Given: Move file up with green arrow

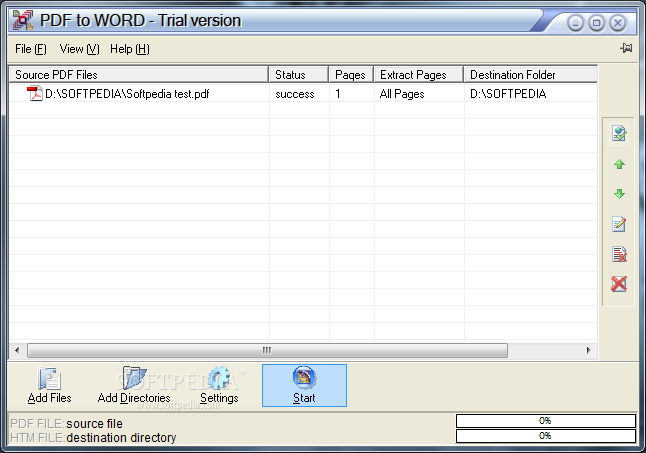Looking at the screenshot, I should coord(619,164).
